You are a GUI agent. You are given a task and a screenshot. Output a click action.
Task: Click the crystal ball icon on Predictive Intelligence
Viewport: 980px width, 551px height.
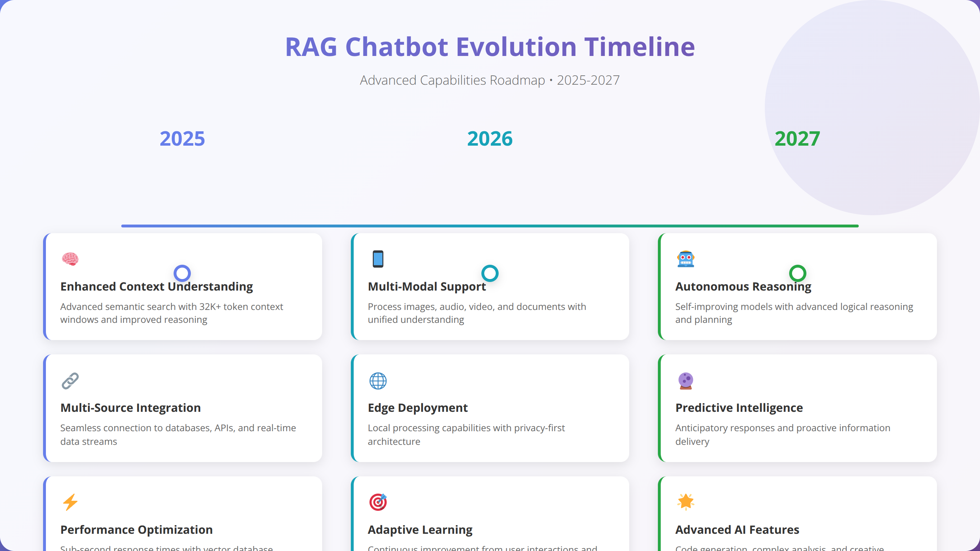coord(685,381)
